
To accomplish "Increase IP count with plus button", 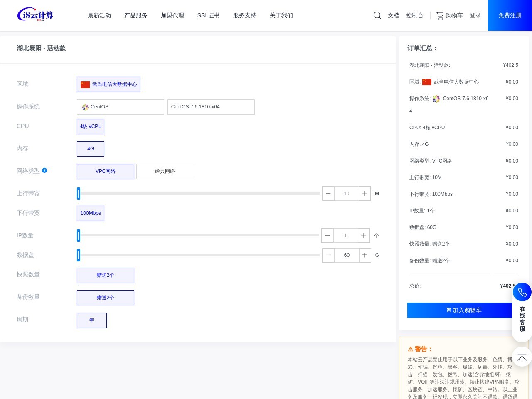I will pos(364,235).
